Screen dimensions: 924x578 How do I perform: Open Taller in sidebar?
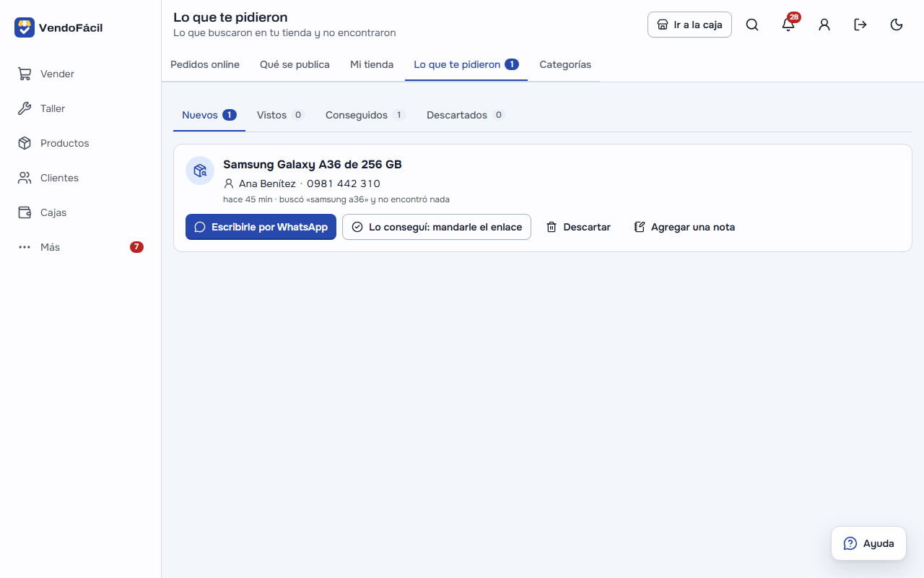(x=80, y=108)
